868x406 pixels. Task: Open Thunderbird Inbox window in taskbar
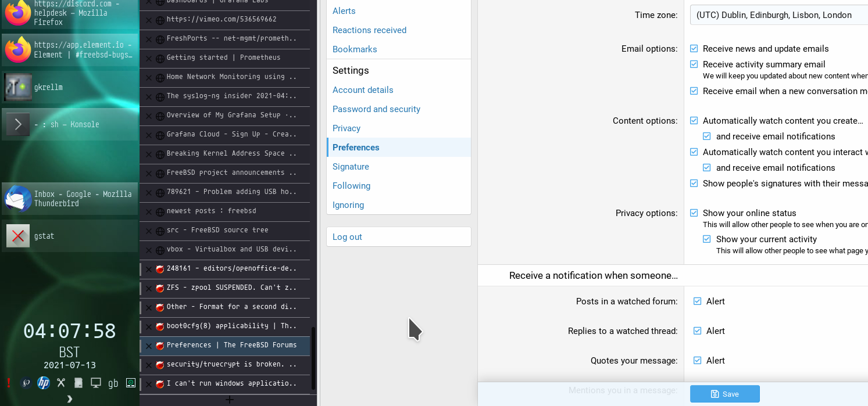tap(69, 199)
